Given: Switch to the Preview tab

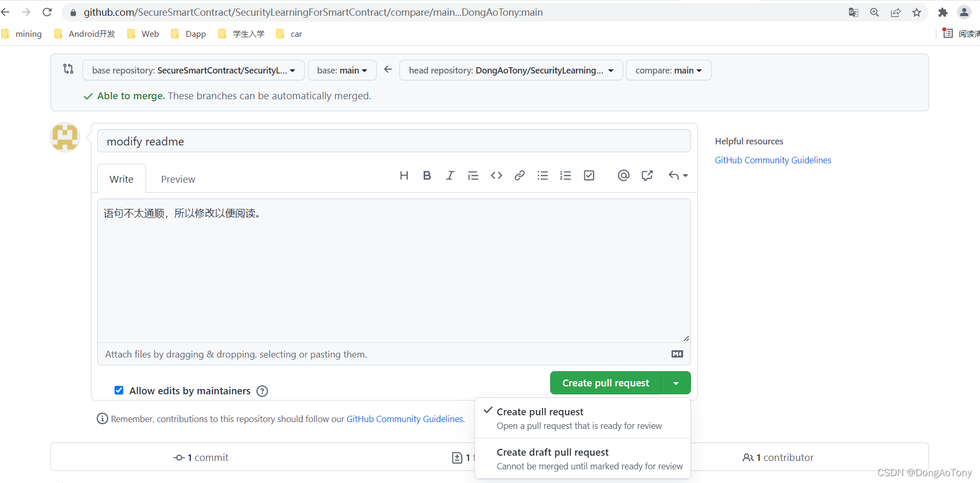Looking at the screenshot, I should [178, 179].
